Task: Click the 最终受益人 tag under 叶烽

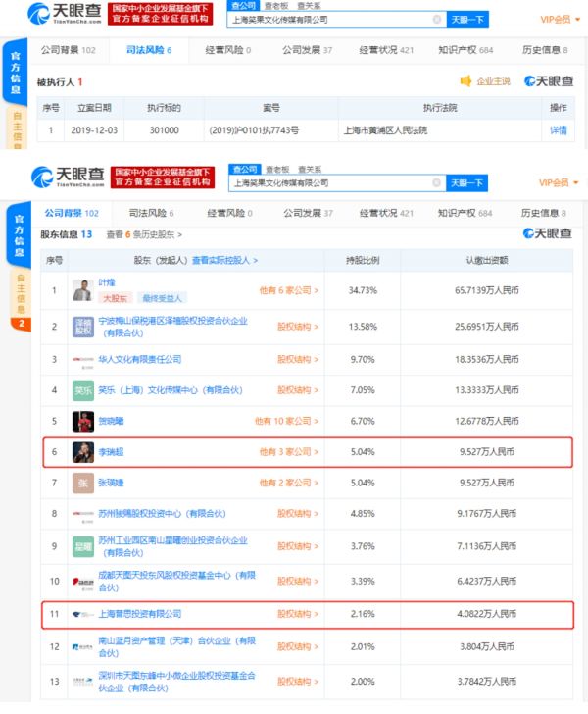Action: (162, 298)
